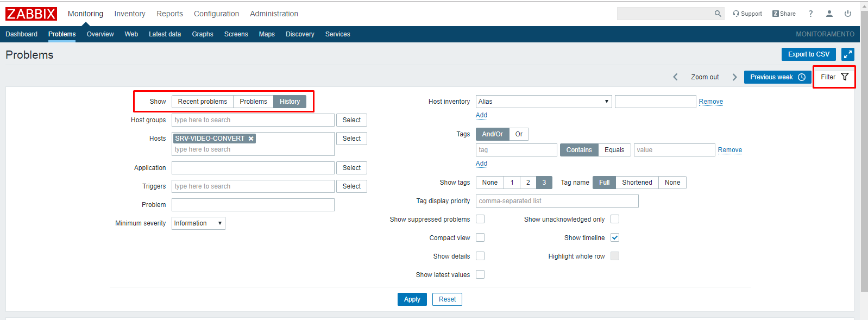Open the user profile icon
The image size is (868, 320).
[829, 14]
